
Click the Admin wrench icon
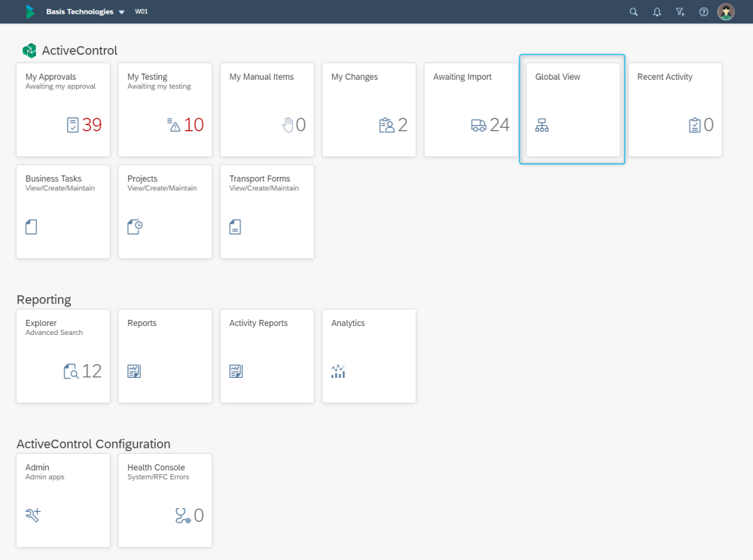[33, 515]
